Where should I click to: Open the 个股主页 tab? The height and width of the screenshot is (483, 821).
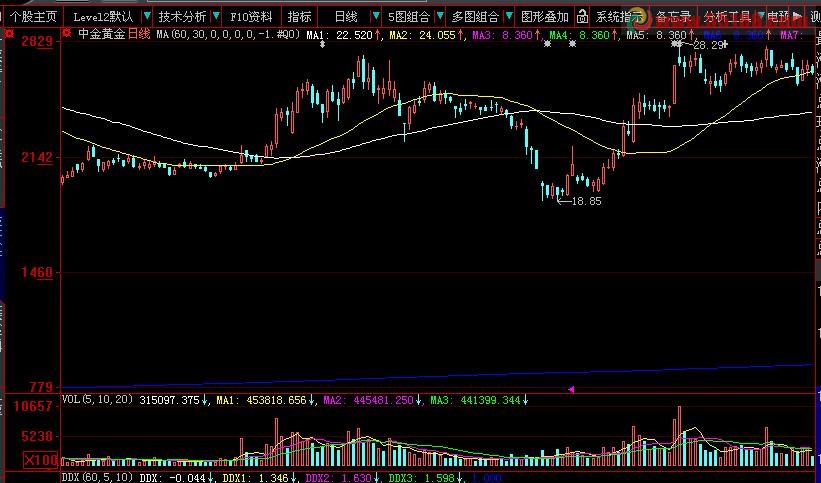[34, 17]
